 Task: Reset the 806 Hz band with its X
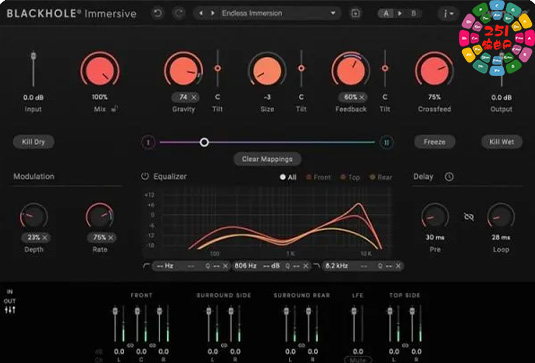click(x=306, y=266)
